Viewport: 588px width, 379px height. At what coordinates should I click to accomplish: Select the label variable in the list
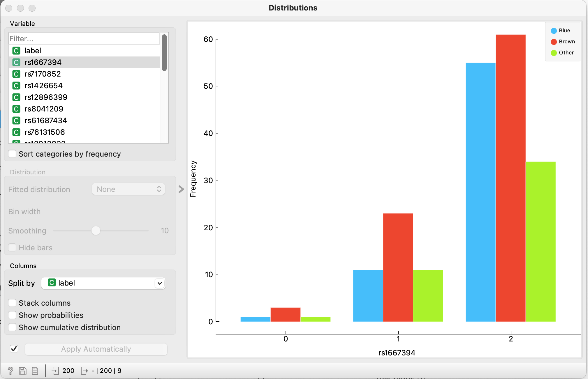click(x=33, y=51)
